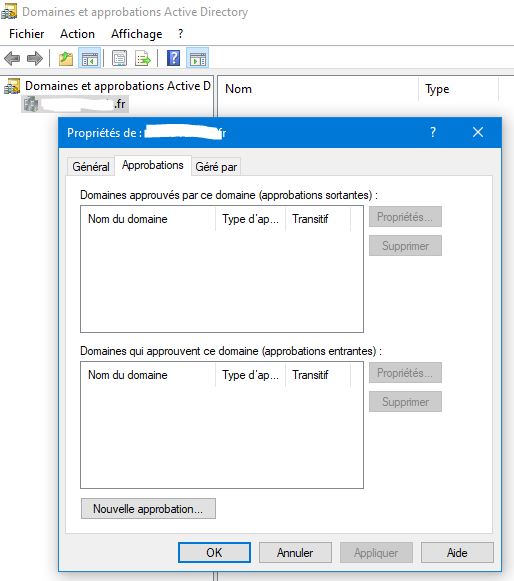The width and height of the screenshot is (514, 581).
Task: Open the Action menu
Action: tap(77, 34)
